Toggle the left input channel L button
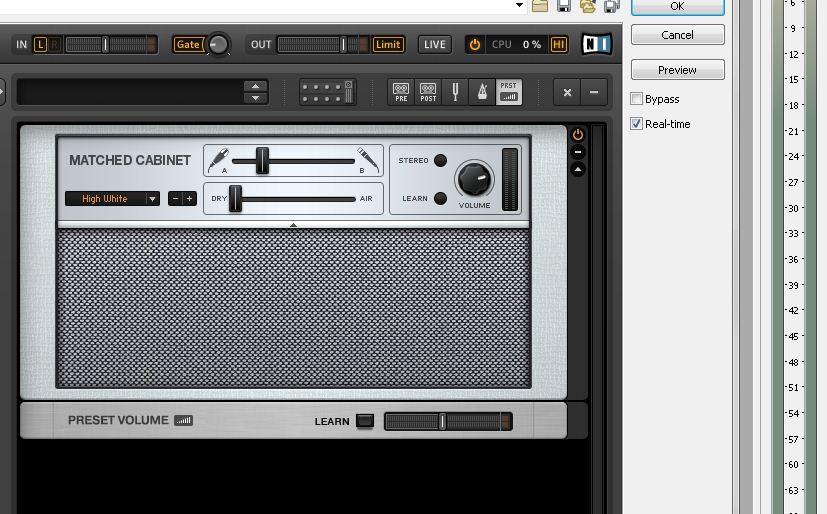Screen dimensions: 827x514 point(40,45)
